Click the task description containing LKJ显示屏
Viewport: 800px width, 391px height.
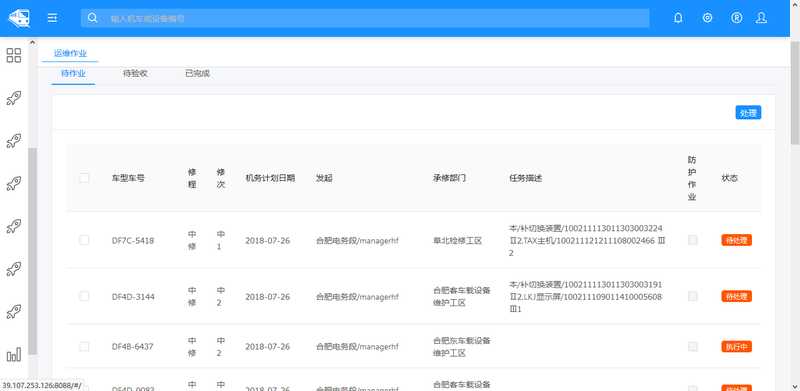pyautogui.click(x=586, y=297)
